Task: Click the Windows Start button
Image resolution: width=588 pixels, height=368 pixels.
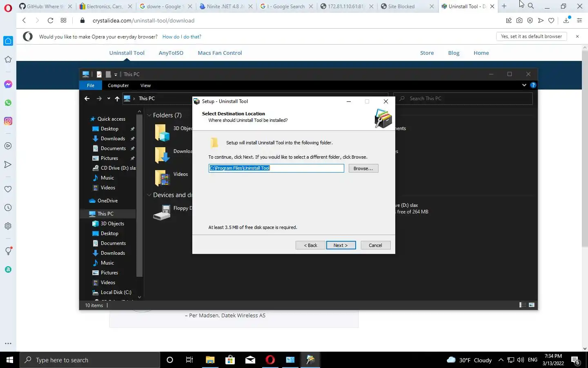Action: 10,360
